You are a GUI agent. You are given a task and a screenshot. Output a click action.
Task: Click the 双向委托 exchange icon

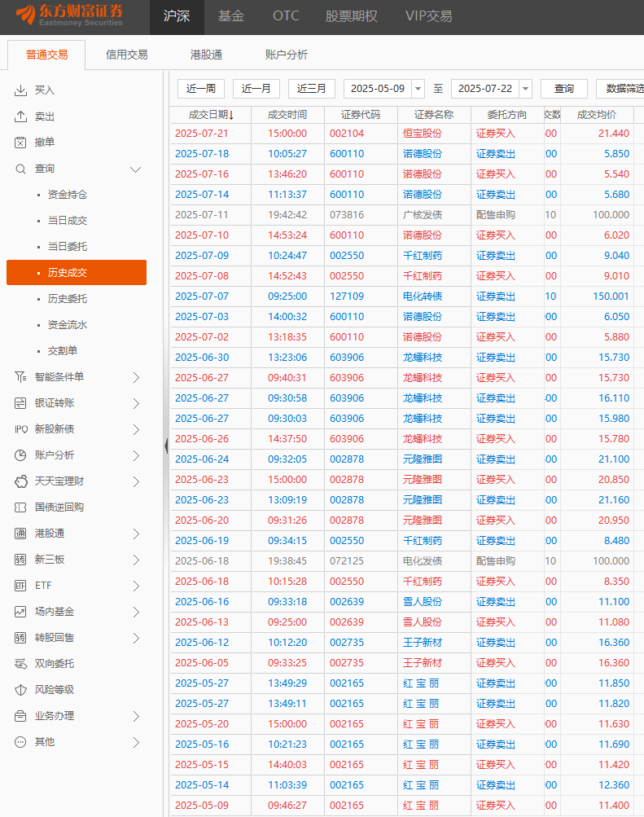[20, 664]
